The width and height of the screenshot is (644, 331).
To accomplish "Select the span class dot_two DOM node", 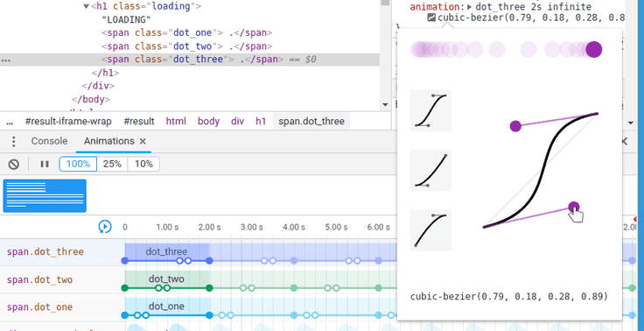I will tap(187, 46).
